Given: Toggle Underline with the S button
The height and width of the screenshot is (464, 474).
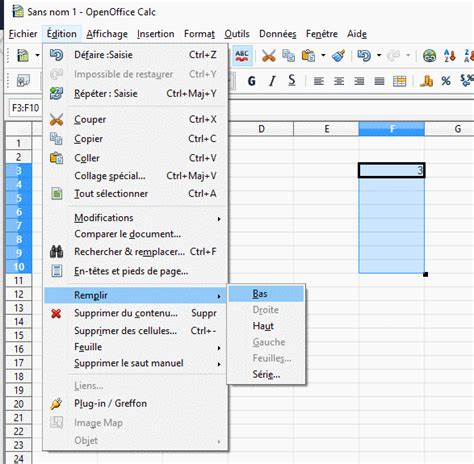Looking at the screenshot, I should [292, 81].
